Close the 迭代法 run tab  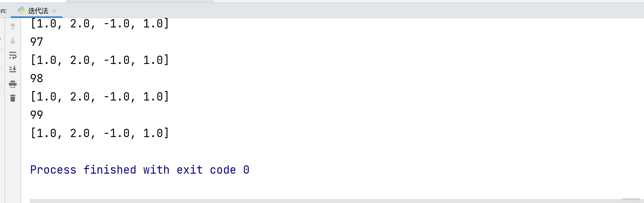[54, 11]
